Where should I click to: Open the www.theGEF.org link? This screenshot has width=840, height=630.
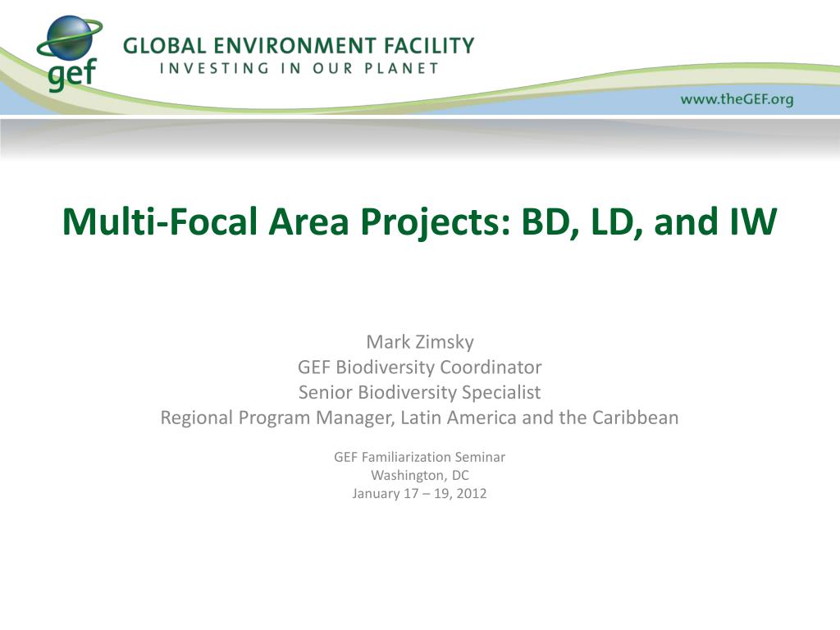737,99
